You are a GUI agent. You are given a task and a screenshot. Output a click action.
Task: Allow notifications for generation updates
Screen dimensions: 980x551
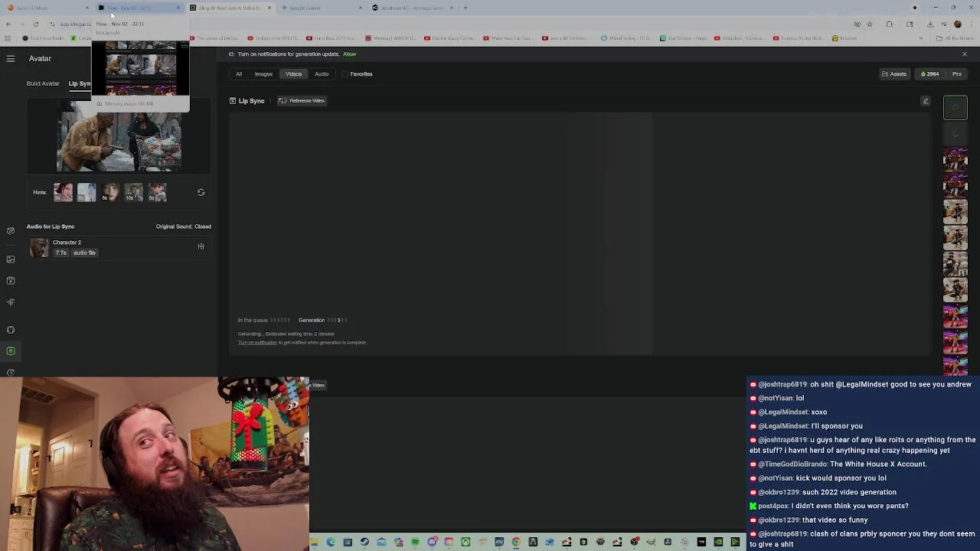pyautogui.click(x=349, y=54)
